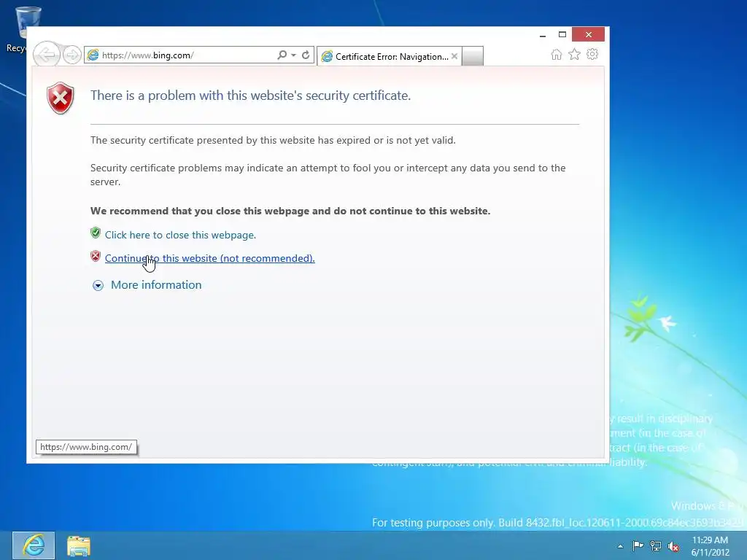The height and width of the screenshot is (560, 747).
Task: Close the Certificate Error tab
Action: pyautogui.click(x=454, y=56)
